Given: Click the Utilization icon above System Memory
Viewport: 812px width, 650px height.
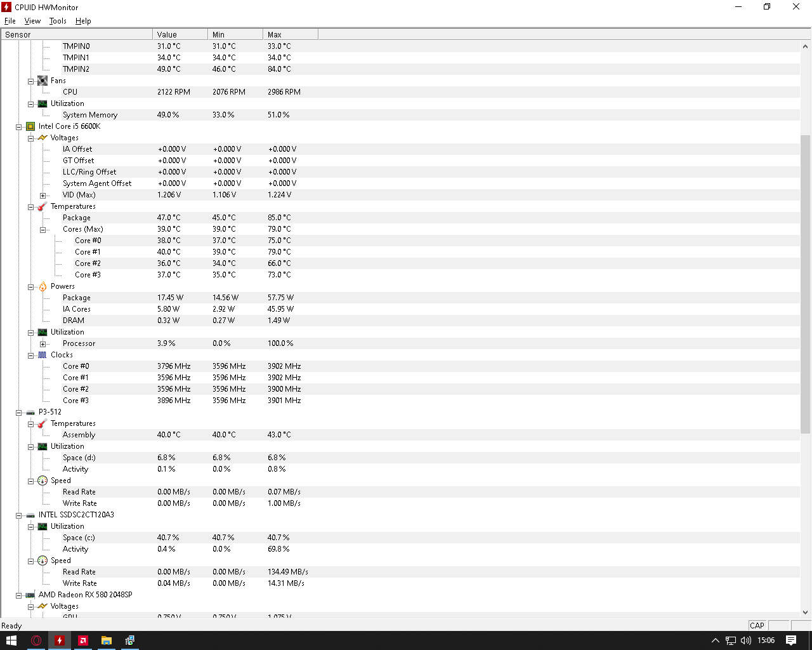Looking at the screenshot, I should pyautogui.click(x=43, y=103).
